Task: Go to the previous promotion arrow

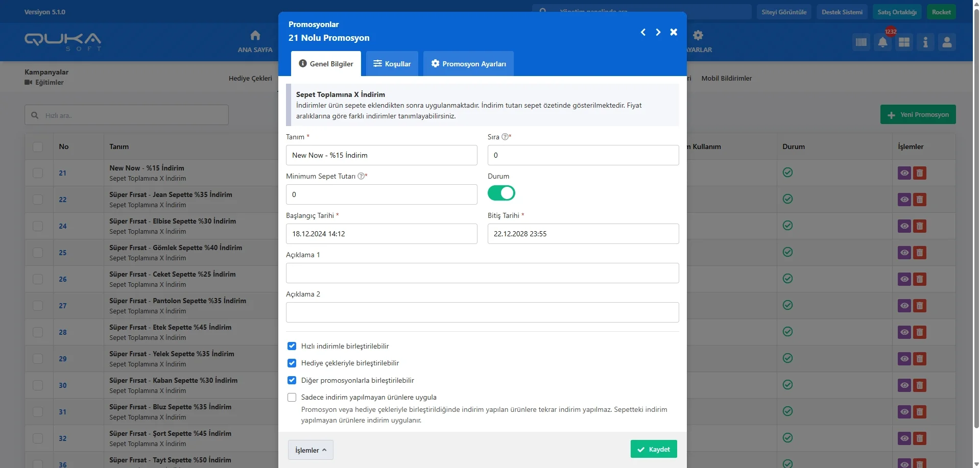Action: pos(643,32)
